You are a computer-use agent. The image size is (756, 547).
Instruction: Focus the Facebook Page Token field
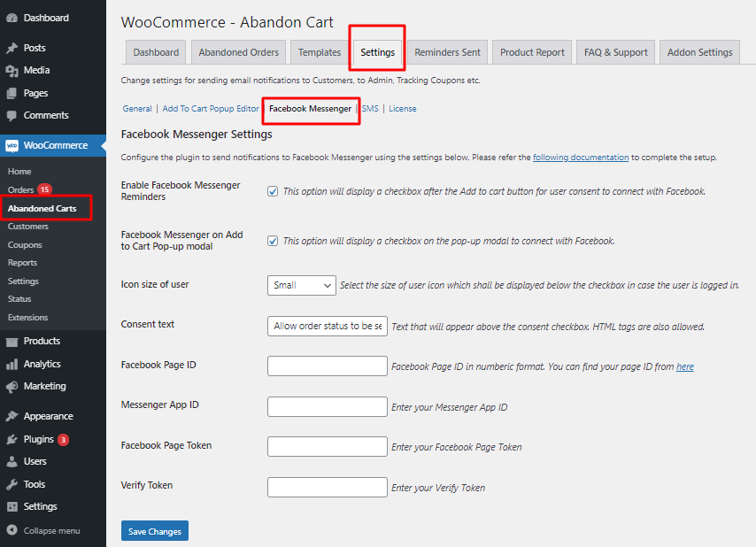point(328,447)
